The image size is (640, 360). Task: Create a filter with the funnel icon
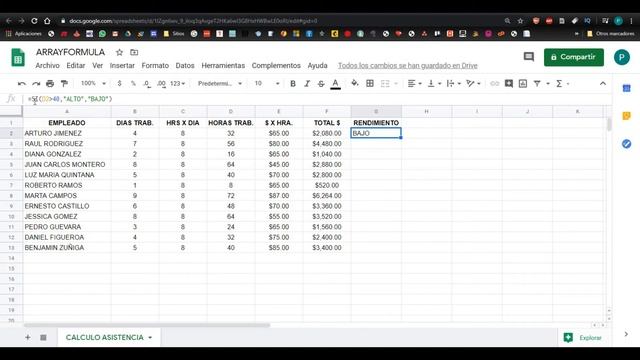537,84
